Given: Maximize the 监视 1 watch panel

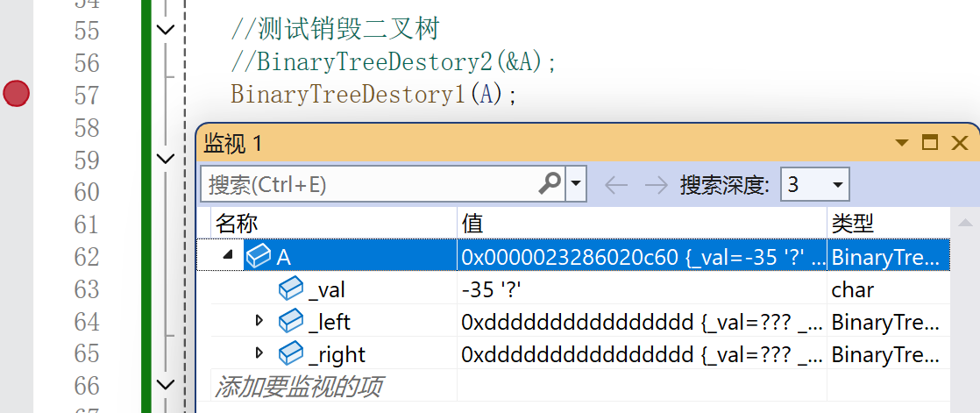Looking at the screenshot, I should [930, 143].
